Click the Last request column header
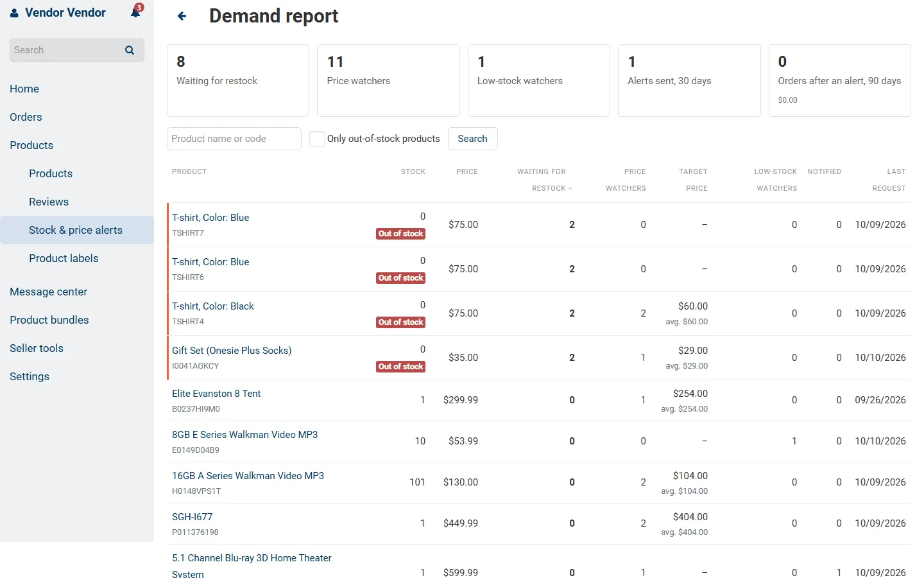Screen dimensions: 924x578 pos(889,180)
